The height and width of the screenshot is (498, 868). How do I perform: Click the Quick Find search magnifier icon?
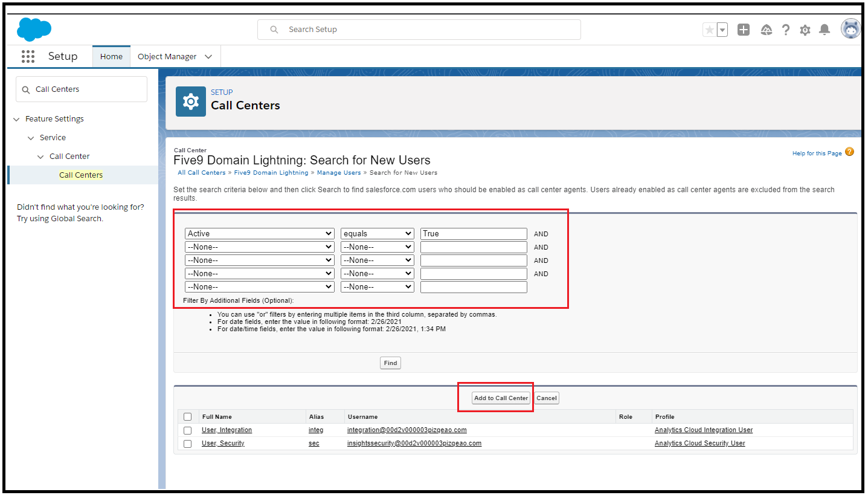25,89
